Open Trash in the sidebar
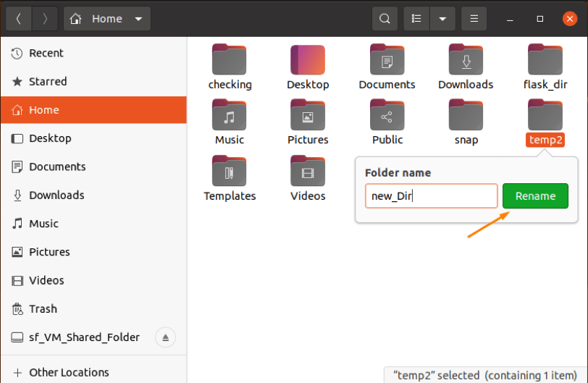Image resolution: width=588 pixels, height=383 pixels. [93, 309]
